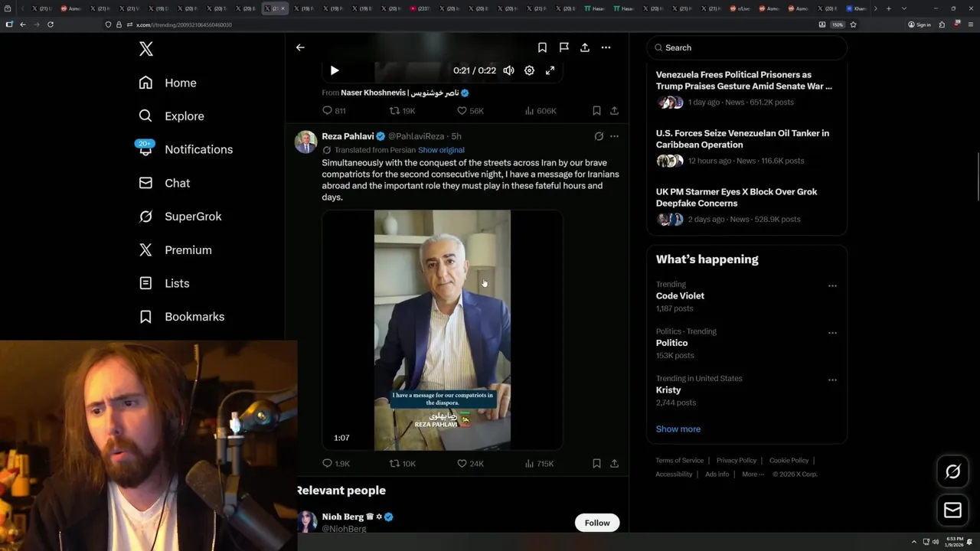Repost the post with 10K reposts
Screen dimensions: 980x551
402,464
